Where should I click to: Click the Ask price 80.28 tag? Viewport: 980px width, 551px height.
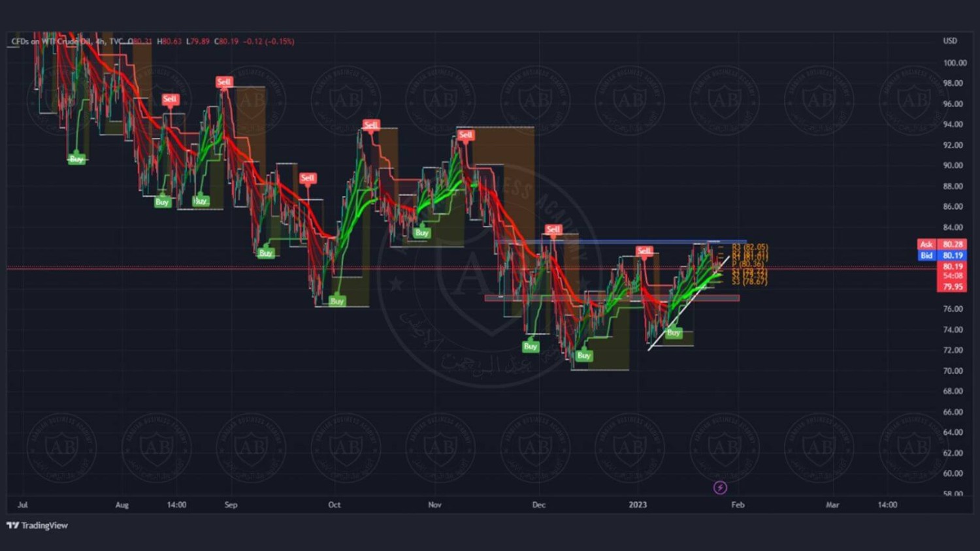coord(953,244)
